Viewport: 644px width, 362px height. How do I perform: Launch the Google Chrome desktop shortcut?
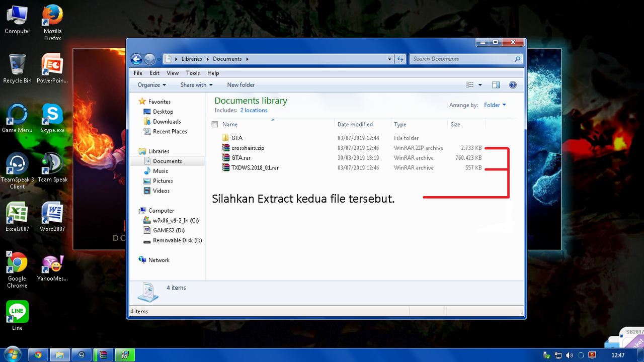pyautogui.click(x=17, y=270)
